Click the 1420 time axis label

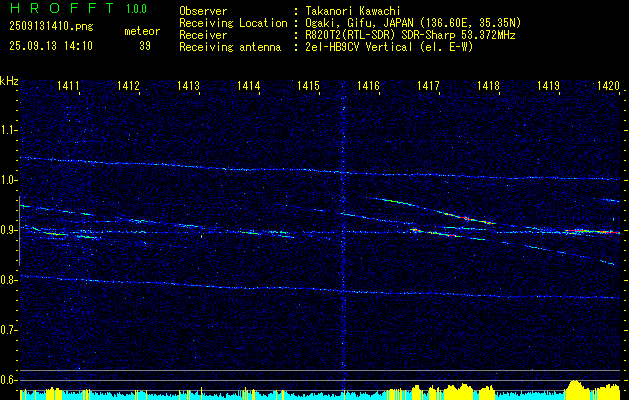click(608, 85)
